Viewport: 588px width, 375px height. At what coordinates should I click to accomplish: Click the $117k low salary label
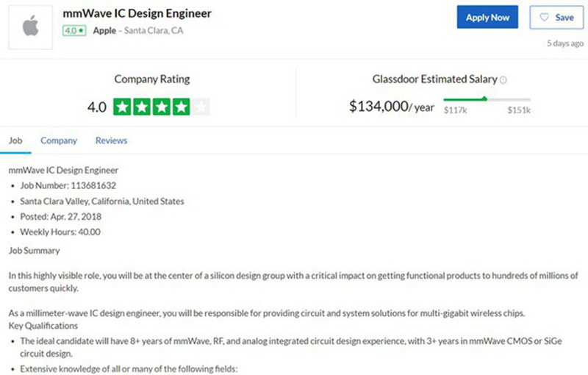(x=454, y=110)
